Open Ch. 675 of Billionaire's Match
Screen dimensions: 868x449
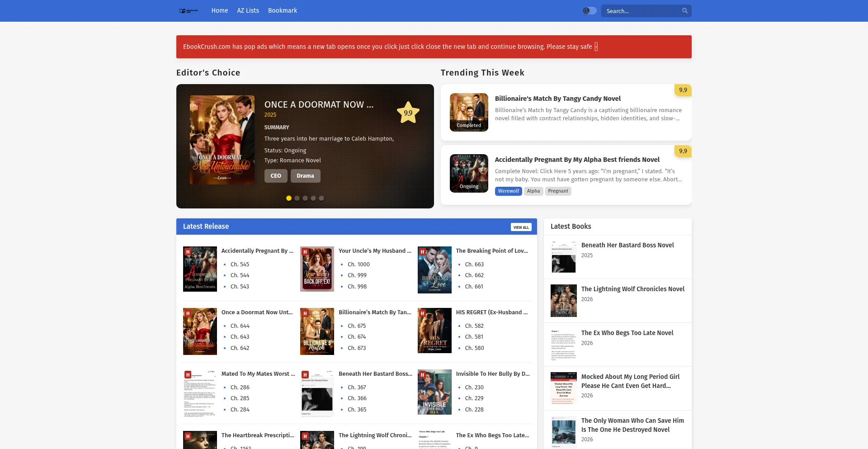coord(357,326)
